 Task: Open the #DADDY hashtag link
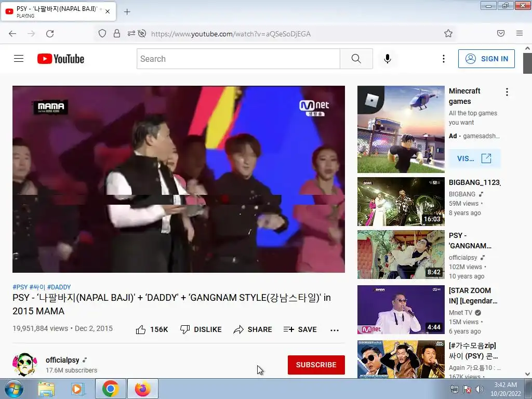click(59, 287)
